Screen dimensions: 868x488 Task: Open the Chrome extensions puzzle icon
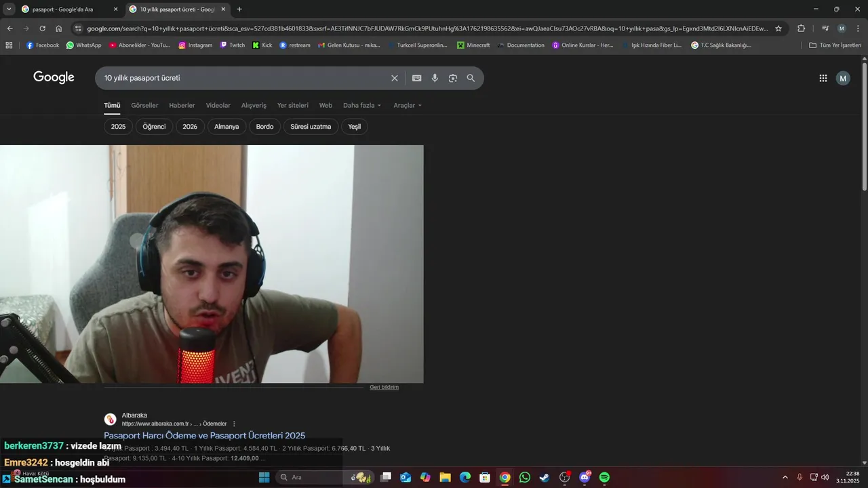801,28
